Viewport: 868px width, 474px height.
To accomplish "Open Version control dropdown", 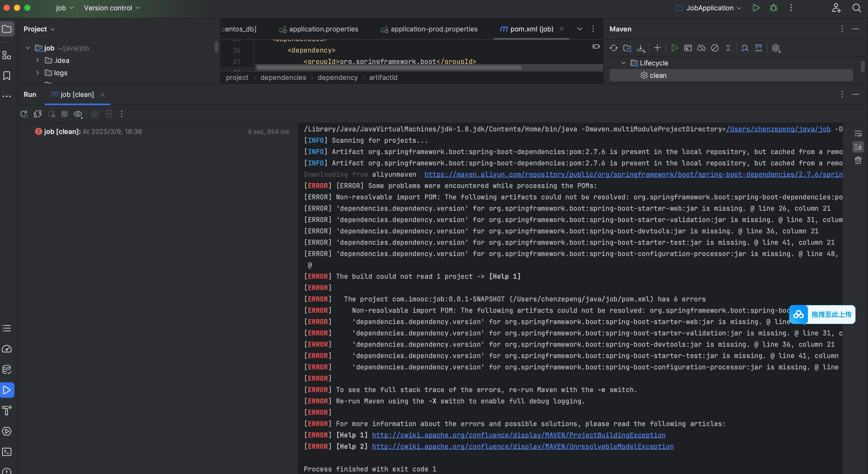I will point(112,8).
